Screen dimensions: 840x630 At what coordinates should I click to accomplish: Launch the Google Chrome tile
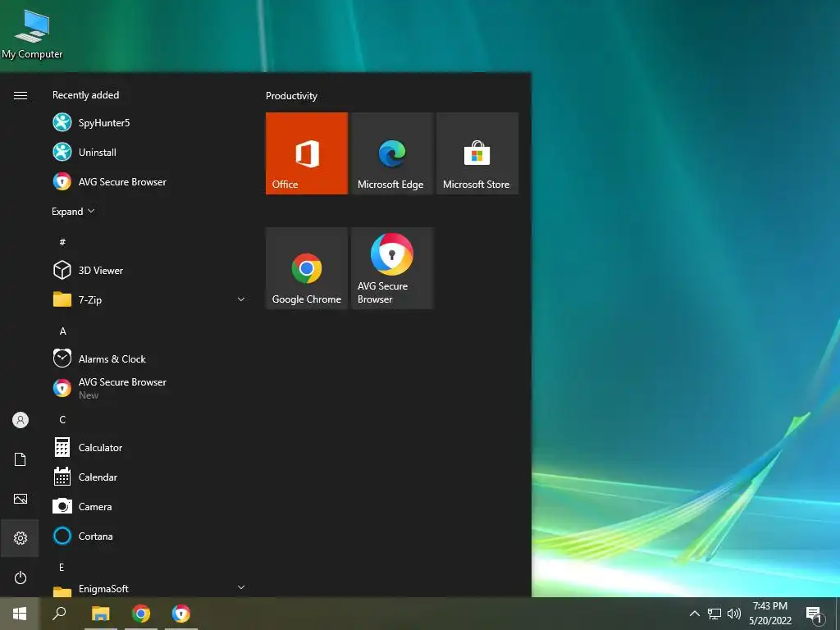tap(307, 268)
